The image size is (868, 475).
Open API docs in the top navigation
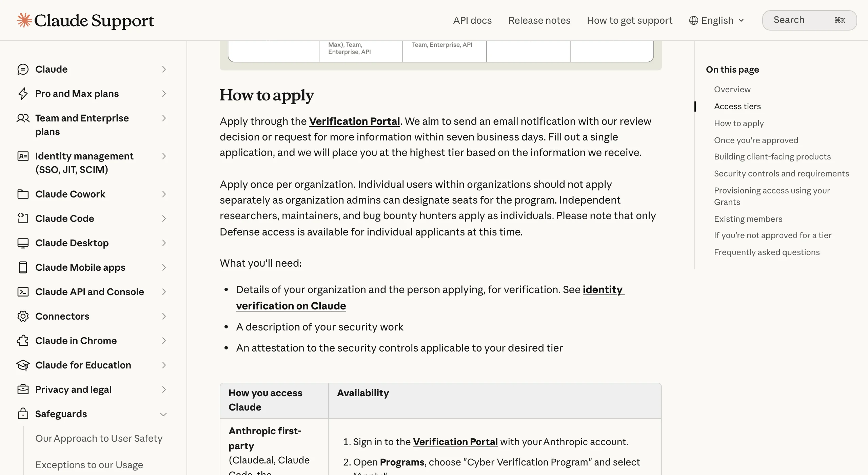(472, 20)
